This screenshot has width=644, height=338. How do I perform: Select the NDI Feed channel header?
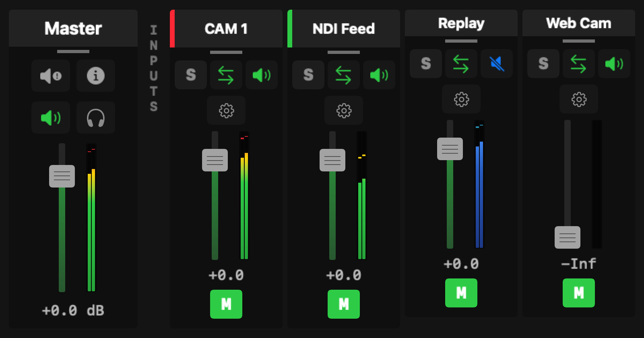(344, 29)
